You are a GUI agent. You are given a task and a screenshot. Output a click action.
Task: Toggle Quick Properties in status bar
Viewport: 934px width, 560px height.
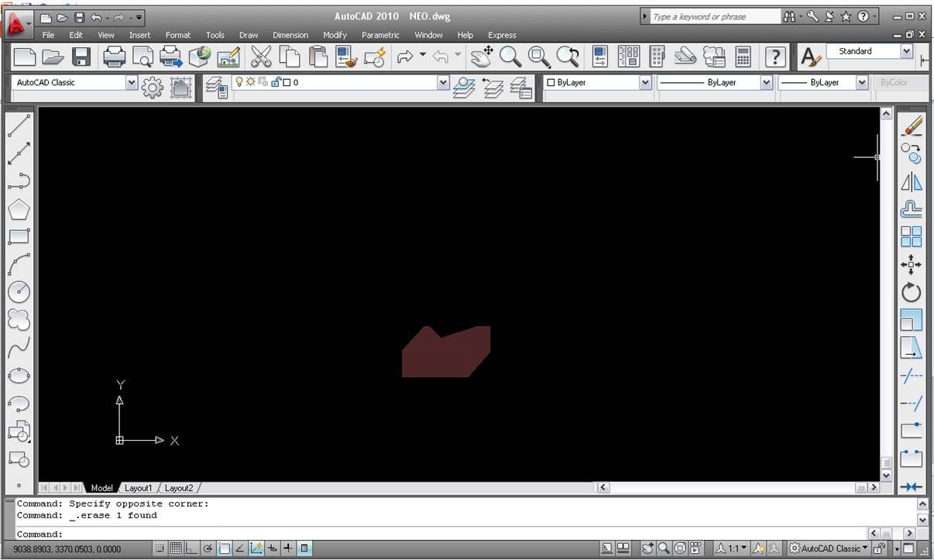click(x=304, y=548)
